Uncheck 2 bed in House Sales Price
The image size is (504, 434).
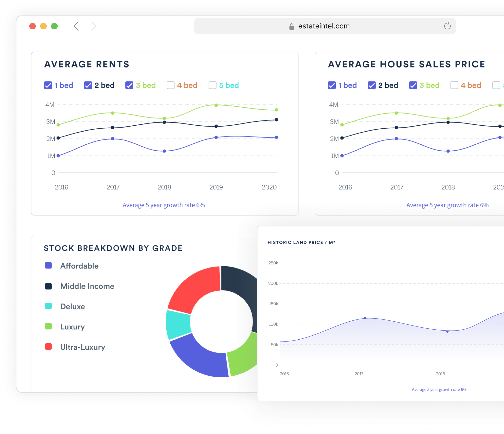click(x=372, y=85)
